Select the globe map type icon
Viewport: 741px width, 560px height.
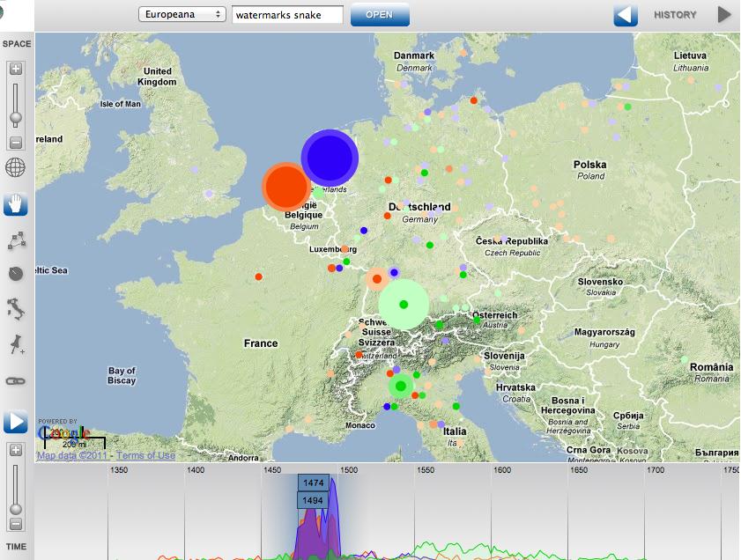[x=16, y=168]
